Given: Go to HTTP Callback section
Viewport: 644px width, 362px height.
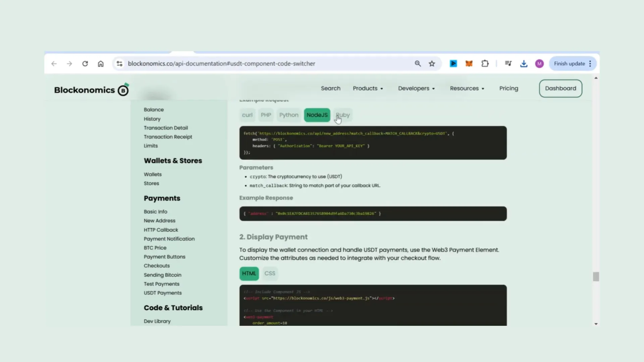Looking at the screenshot, I should (161, 230).
